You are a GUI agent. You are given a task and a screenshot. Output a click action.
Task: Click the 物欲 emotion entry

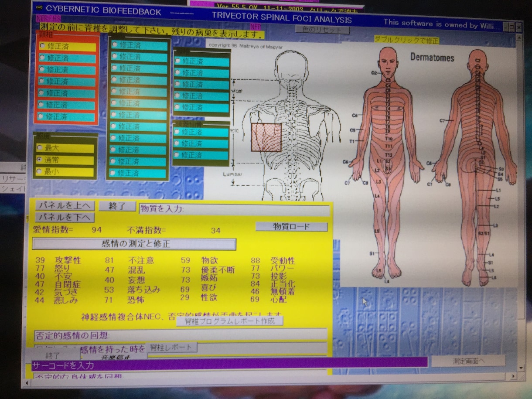[209, 260]
